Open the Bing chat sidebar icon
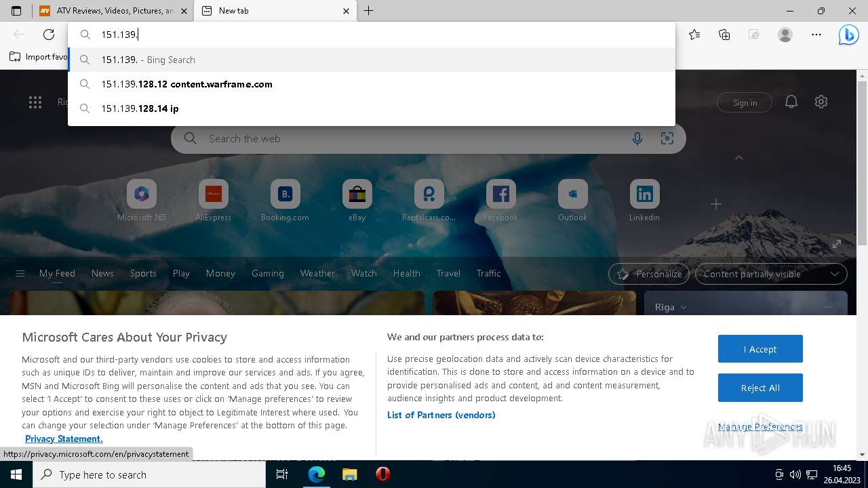 coord(848,35)
